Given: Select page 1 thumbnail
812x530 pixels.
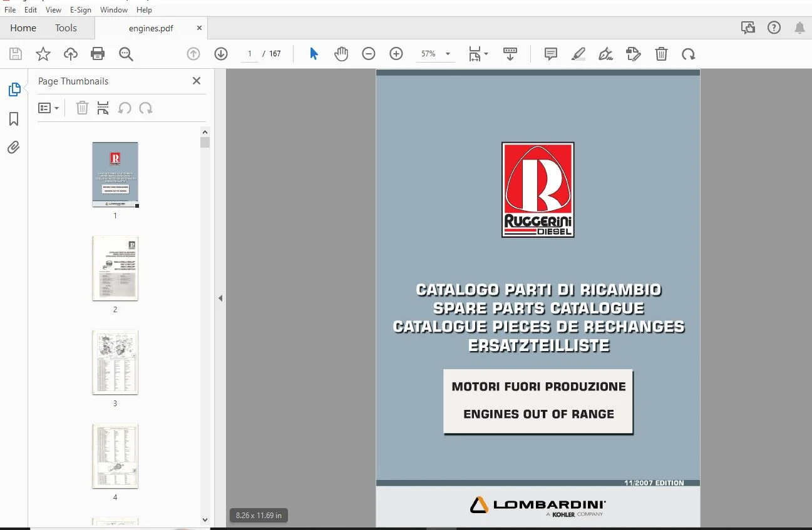Looking at the screenshot, I should 115,175.
